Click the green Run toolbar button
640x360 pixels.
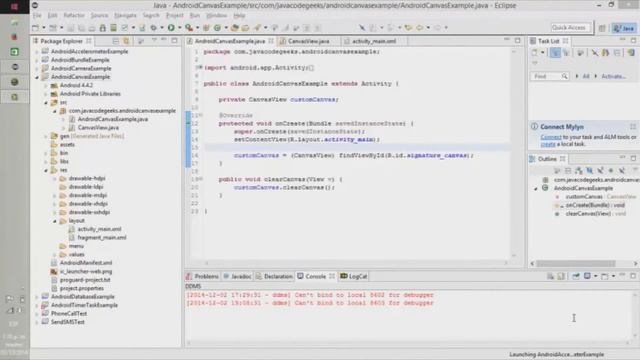(171, 28)
